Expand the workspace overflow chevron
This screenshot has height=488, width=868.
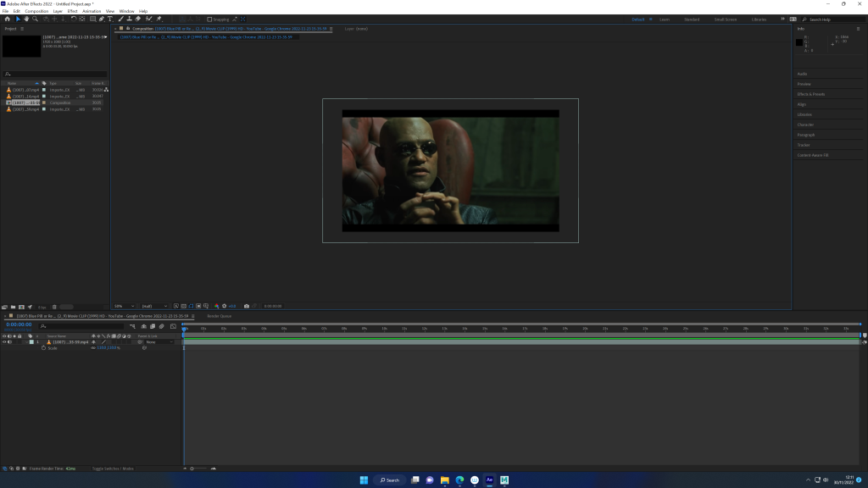click(782, 19)
